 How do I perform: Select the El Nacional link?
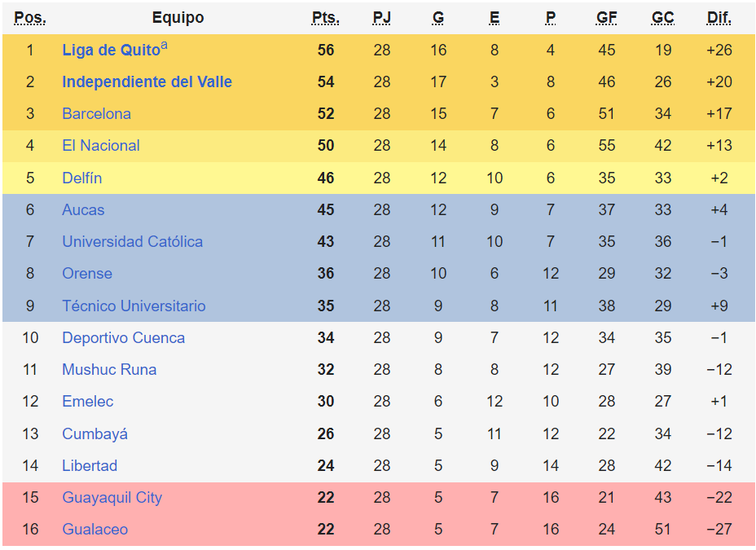tap(100, 146)
